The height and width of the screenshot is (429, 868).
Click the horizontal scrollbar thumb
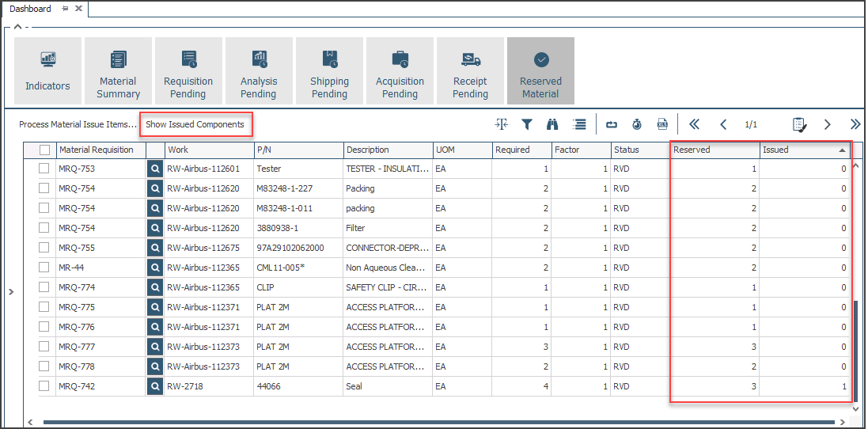[438, 423]
